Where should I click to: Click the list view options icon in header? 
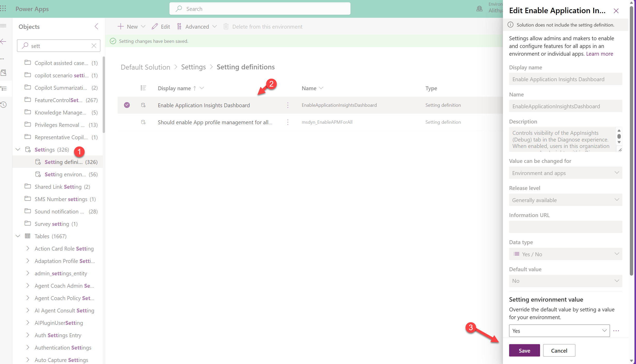(143, 88)
